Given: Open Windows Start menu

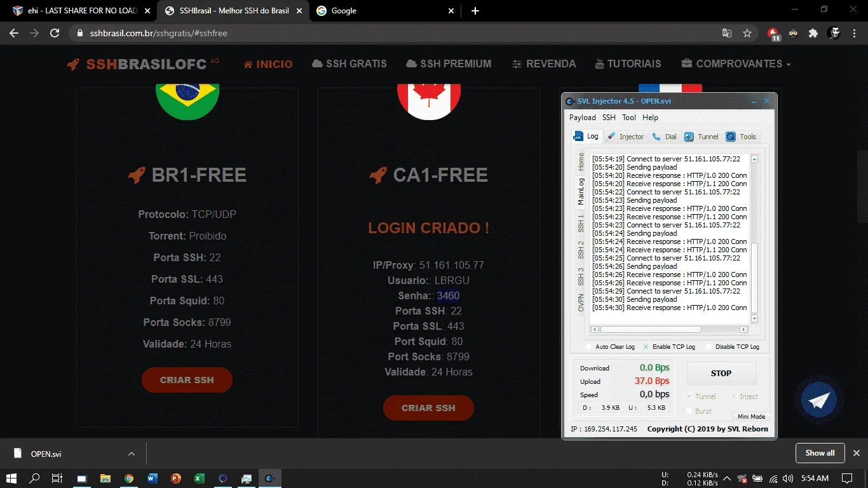Looking at the screenshot, I should [x=11, y=478].
